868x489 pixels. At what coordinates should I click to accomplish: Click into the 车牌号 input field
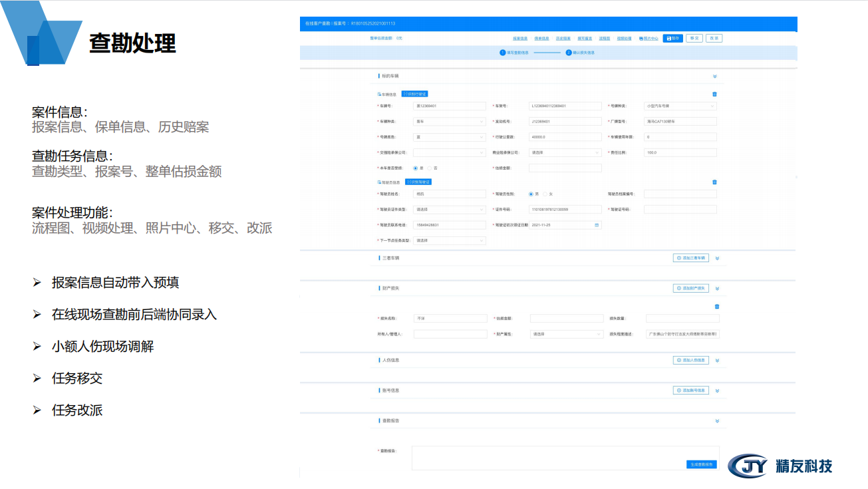tap(450, 106)
